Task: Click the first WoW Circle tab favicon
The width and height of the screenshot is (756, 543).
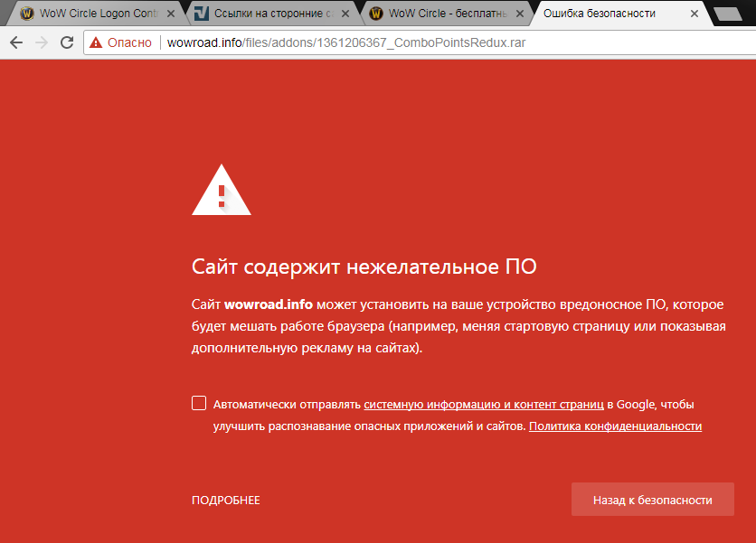Action: click(27, 14)
